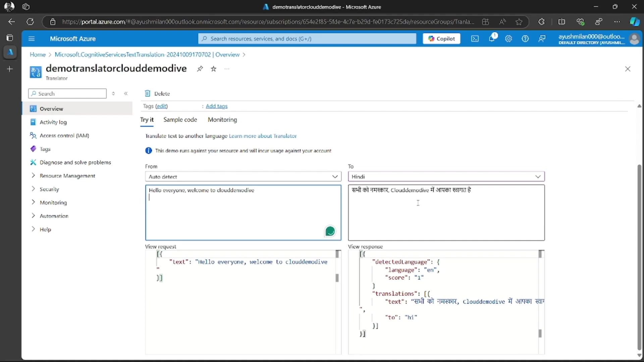
Task: Focus the sidebar Search field
Action: 67,94
